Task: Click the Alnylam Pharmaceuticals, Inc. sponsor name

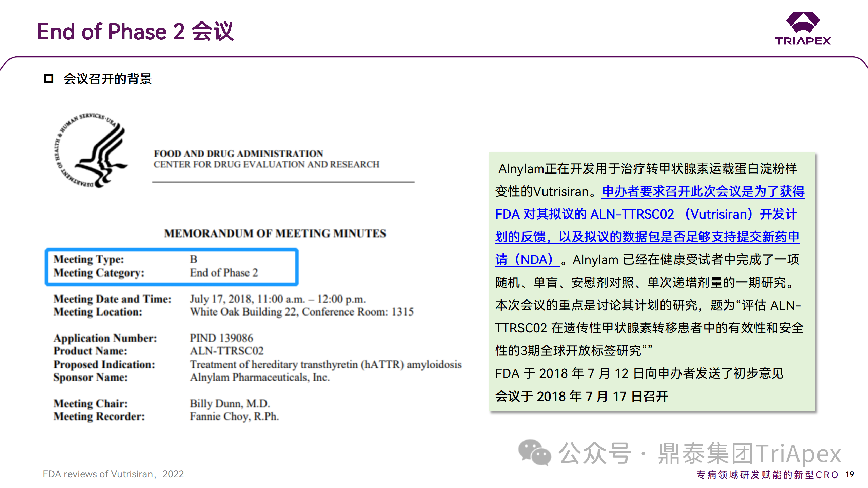Action: click(259, 378)
